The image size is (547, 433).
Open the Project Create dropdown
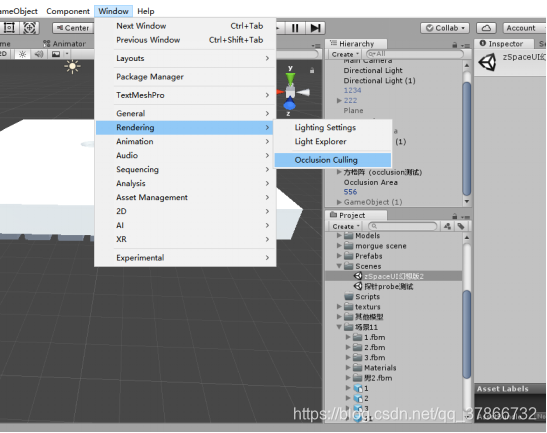pyautogui.click(x=345, y=226)
